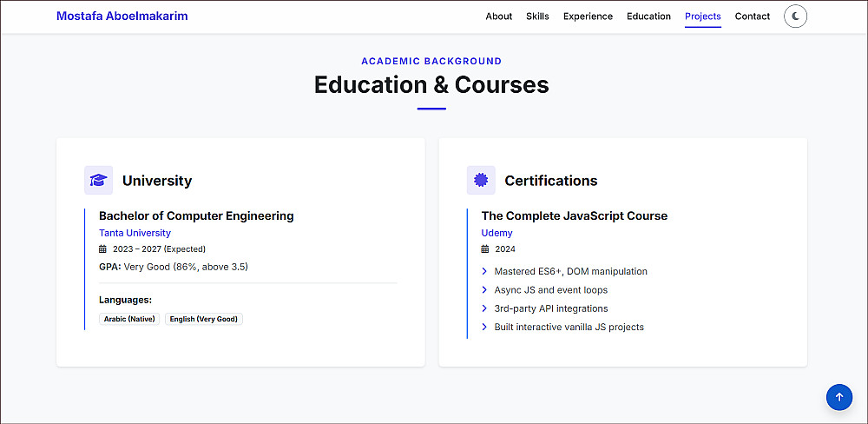Click the chevron beside Mastered ES6+
Viewport: 868px width, 424px height.
pyautogui.click(x=485, y=271)
